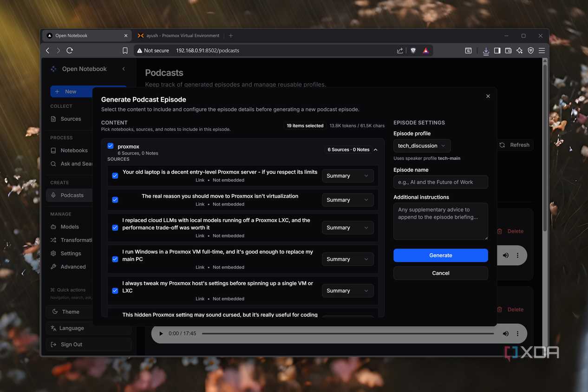Click the Refresh button on Podcasts page
The width and height of the screenshot is (588, 392).
tap(515, 145)
